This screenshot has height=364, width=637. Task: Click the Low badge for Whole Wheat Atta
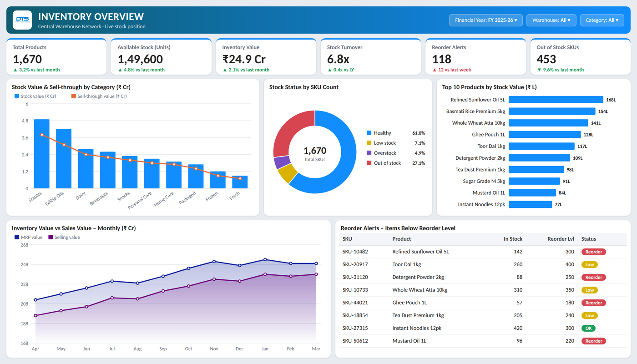pyautogui.click(x=589, y=290)
